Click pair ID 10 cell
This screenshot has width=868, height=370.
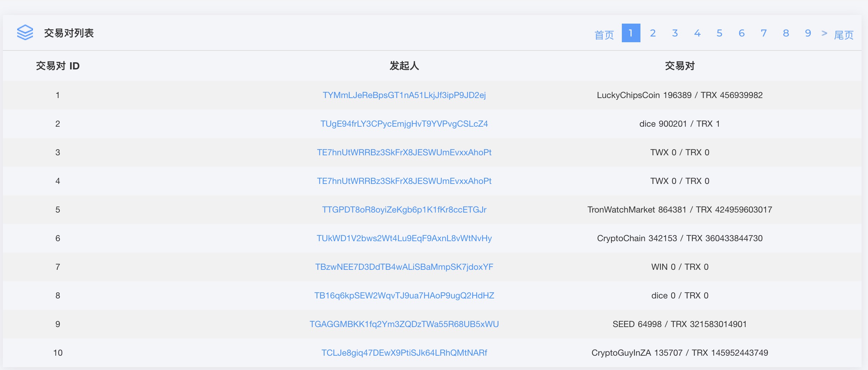(x=58, y=353)
